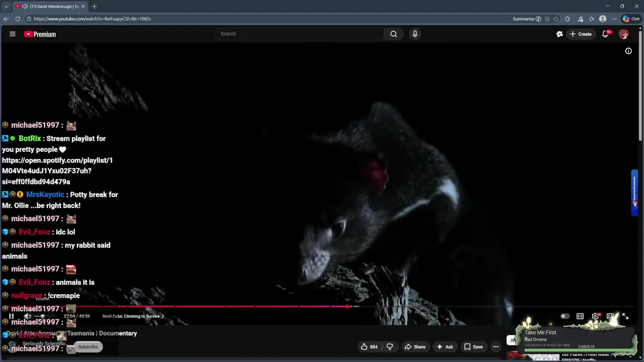Subscribe to Seriously Scientific channel
The height and width of the screenshot is (362, 644).
(88, 346)
